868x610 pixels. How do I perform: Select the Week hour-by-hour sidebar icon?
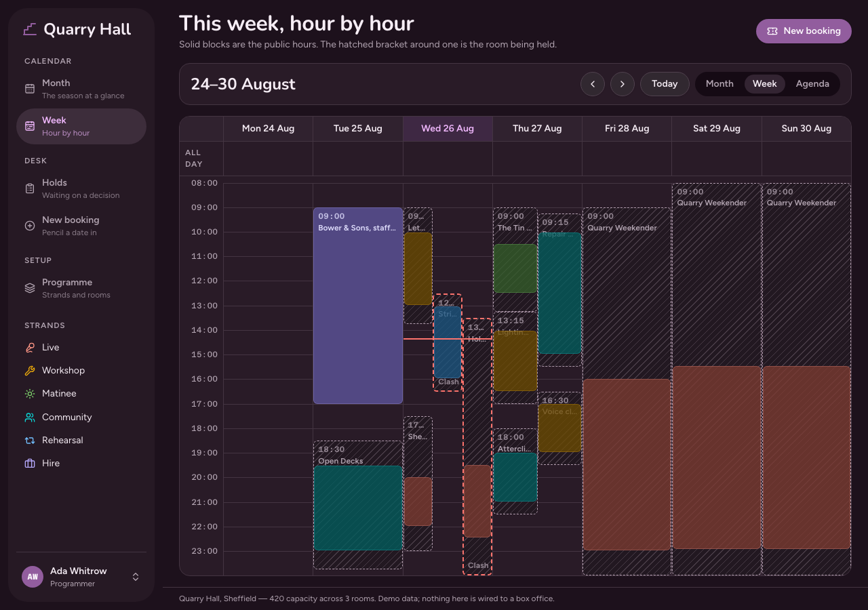coord(30,126)
